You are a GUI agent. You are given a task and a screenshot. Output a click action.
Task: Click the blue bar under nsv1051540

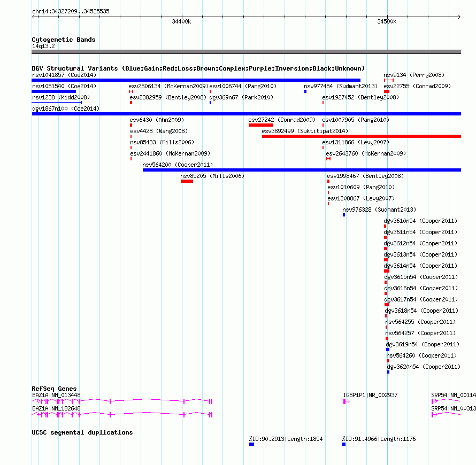[53, 91]
